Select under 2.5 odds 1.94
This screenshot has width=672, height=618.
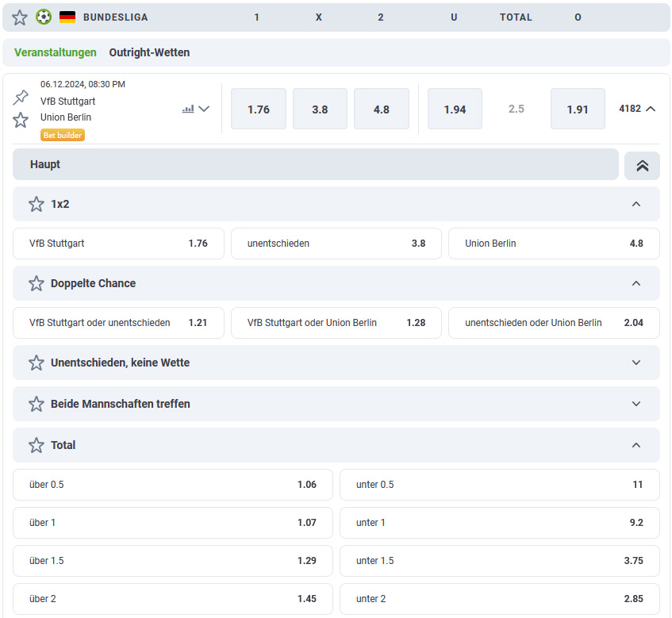(x=455, y=109)
